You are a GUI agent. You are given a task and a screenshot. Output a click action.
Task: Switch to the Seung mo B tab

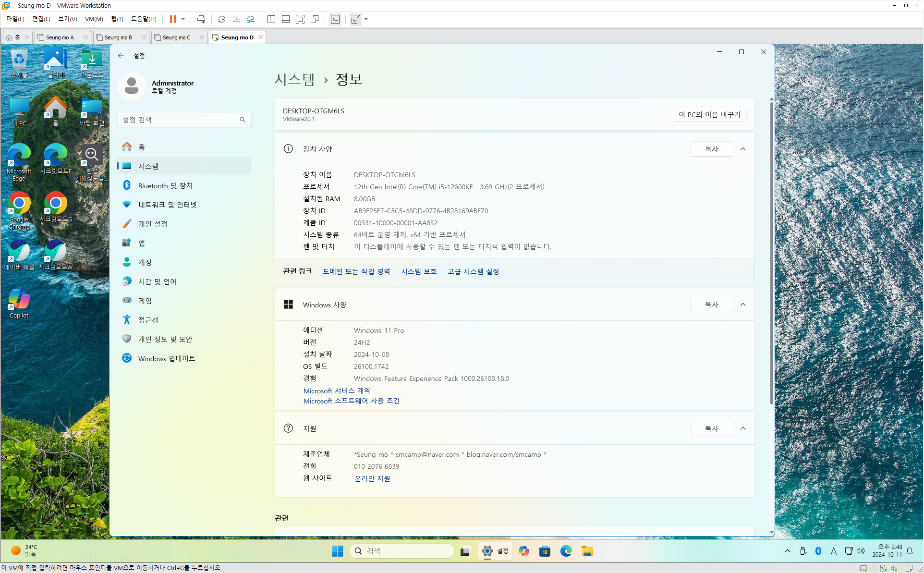coord(118,37)
